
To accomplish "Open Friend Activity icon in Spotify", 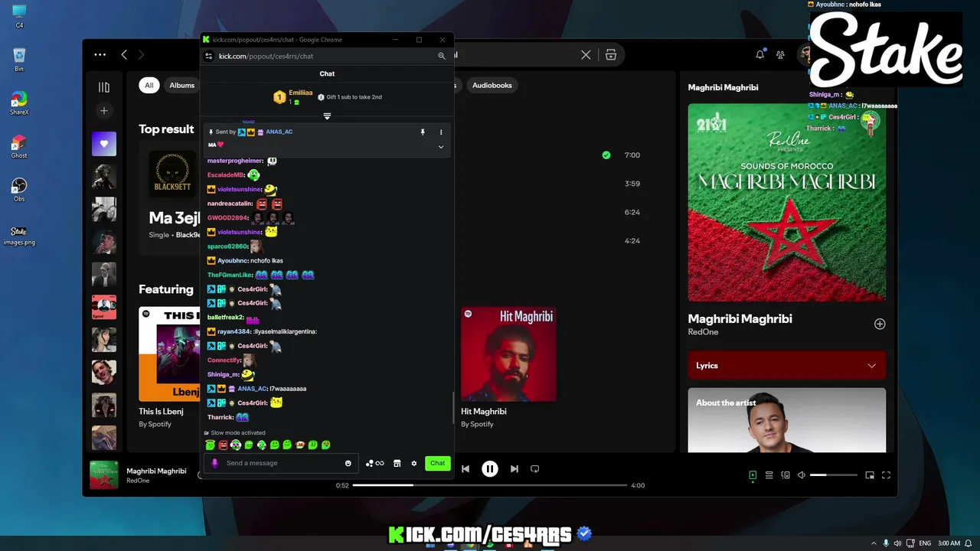I will [x=780, y=54].
